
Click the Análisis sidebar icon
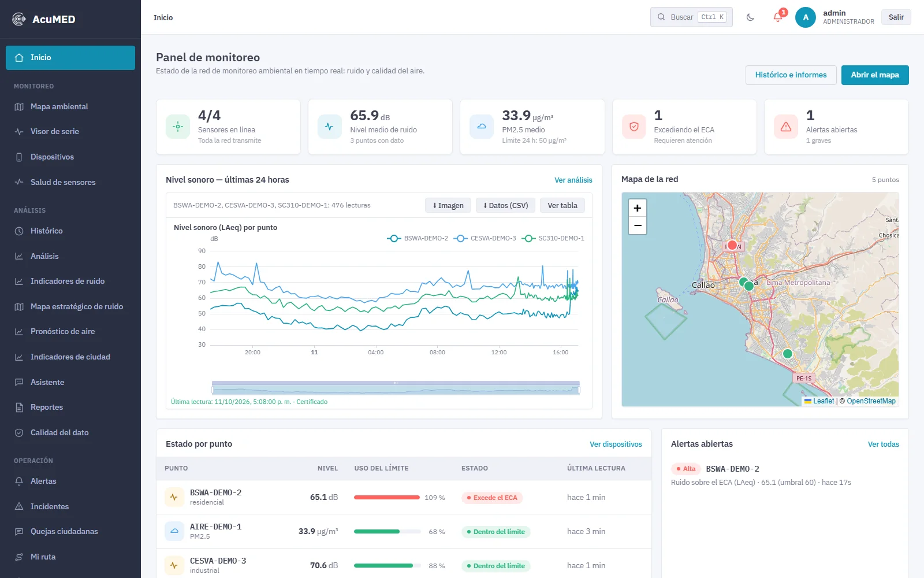coord(19,256)
